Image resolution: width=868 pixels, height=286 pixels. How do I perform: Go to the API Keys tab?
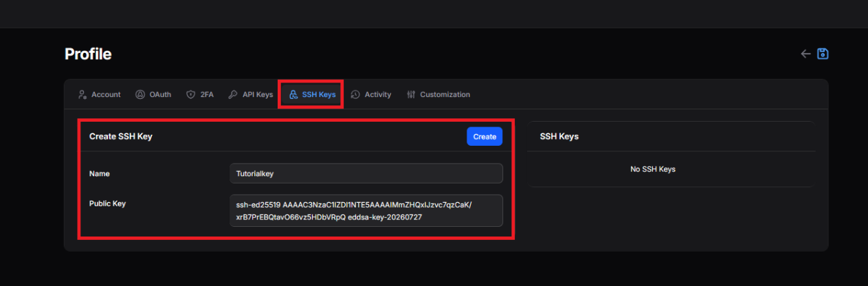click(x=251, y=94)
